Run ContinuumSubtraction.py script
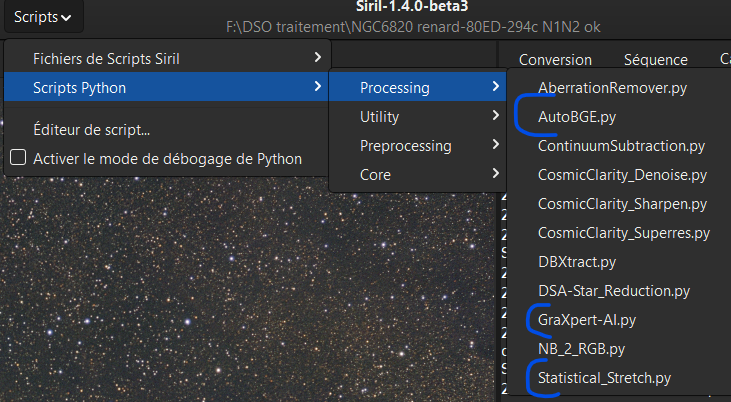 point(620,146)
